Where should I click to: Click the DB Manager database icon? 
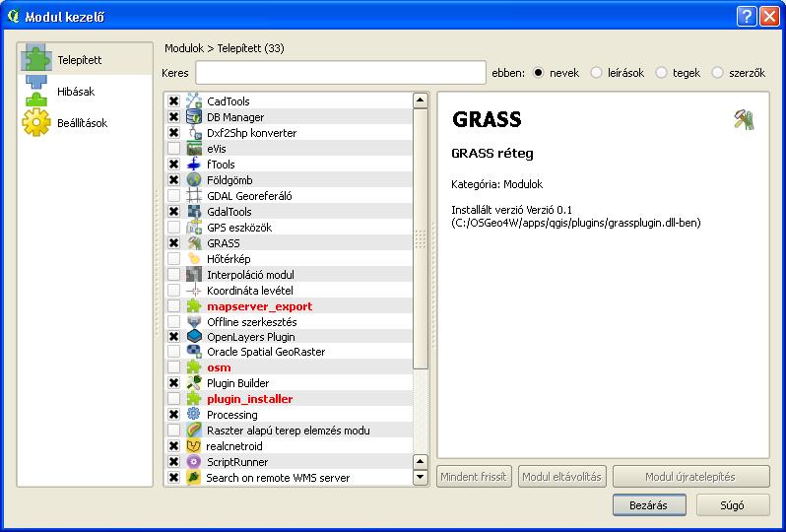click(194, 117)
